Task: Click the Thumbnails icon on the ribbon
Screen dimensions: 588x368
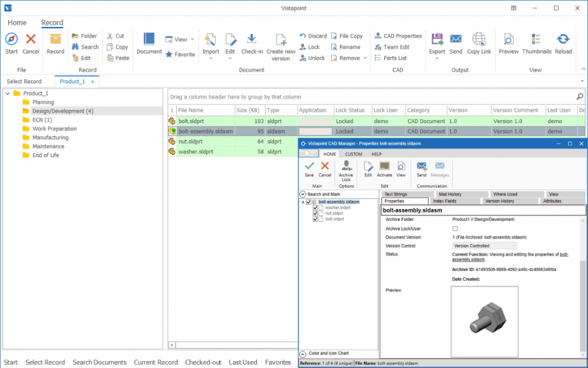Action: pyautogui.click(x=536, y=43)
